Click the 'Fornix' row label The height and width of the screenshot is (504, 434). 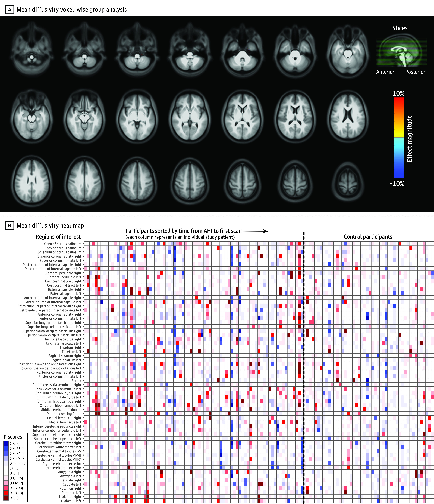(x=76, y=381)
